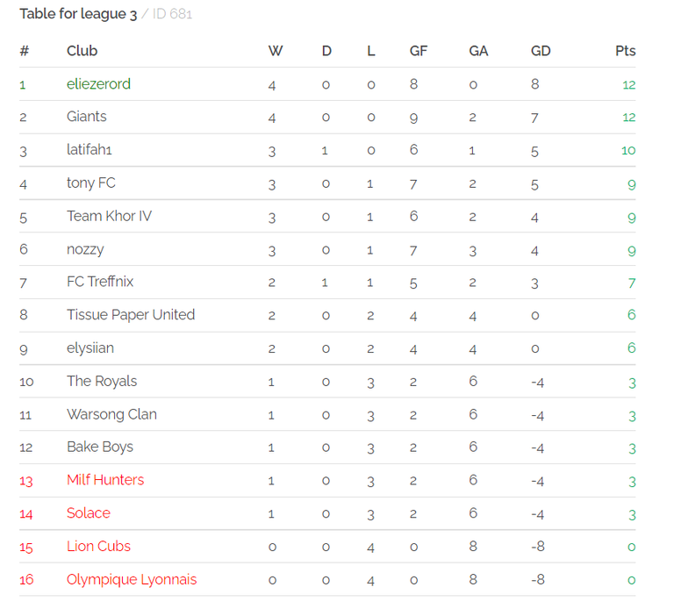Click Tissue Paper United club

point(131,315)
